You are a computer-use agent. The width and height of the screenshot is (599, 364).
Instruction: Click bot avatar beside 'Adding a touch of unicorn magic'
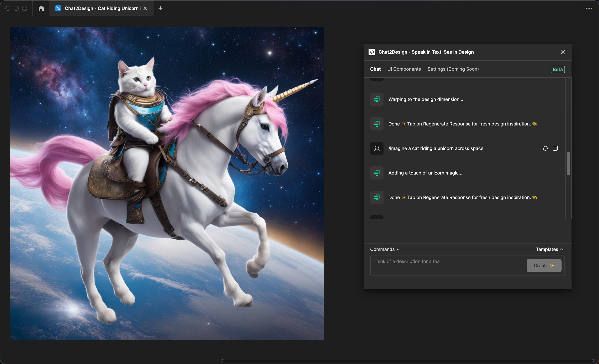pyautogui.click(x=377, y=173)
